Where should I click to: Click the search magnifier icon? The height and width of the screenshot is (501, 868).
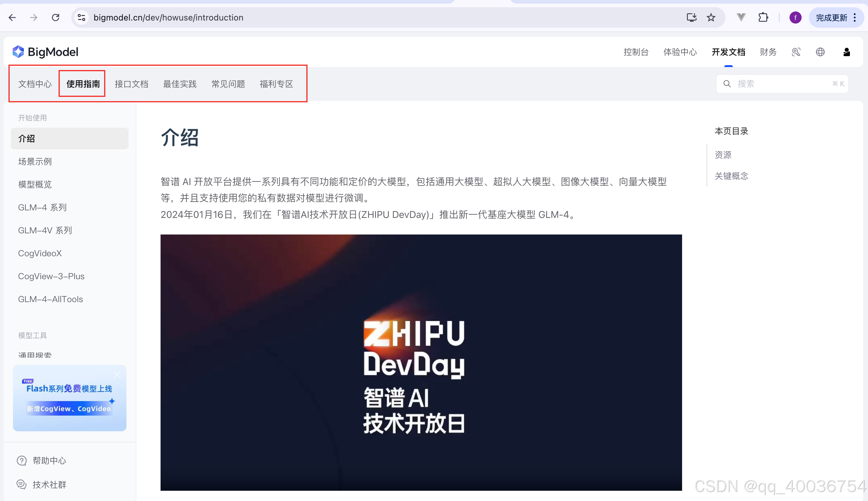(x=727, y=84)
